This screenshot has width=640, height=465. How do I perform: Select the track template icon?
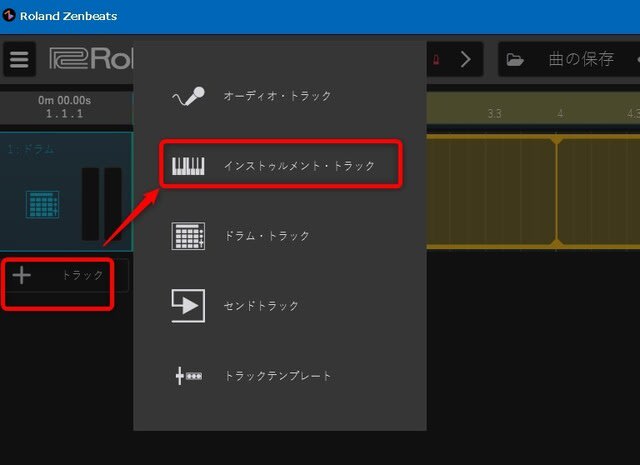coord(188,376)
